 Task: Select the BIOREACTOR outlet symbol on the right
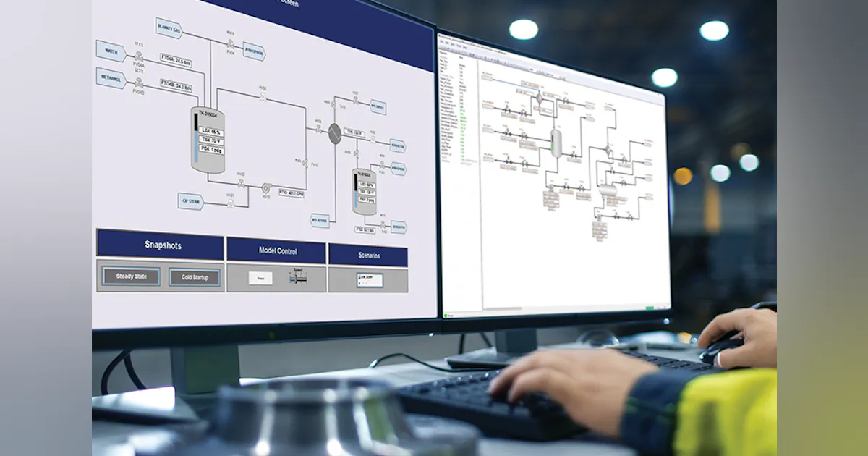pyautogui.click(x=396, y=145)
